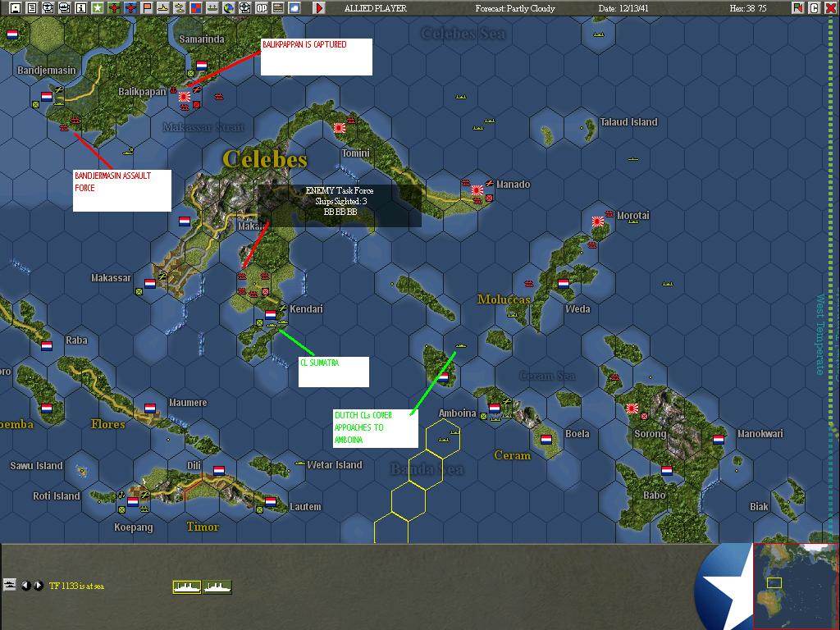Select the Japanese marker near Sorong
The image size is (840, 630).
pos(632,409)
